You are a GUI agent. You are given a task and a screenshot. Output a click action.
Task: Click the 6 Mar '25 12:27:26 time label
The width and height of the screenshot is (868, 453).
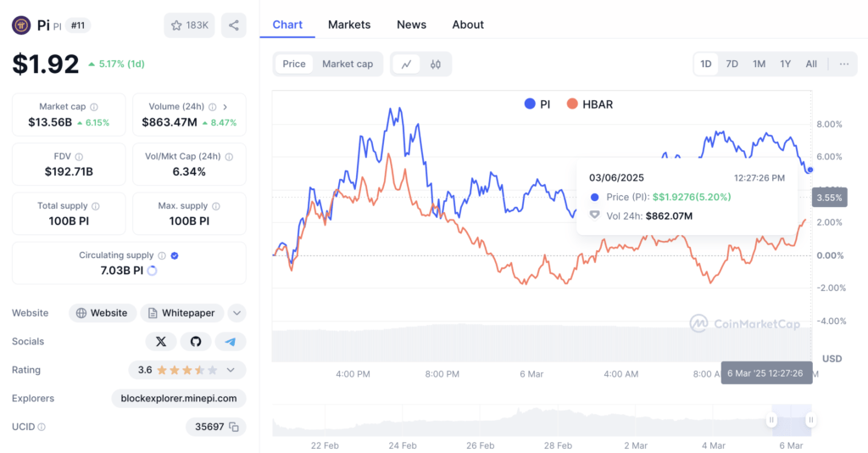tap(766, 373)
